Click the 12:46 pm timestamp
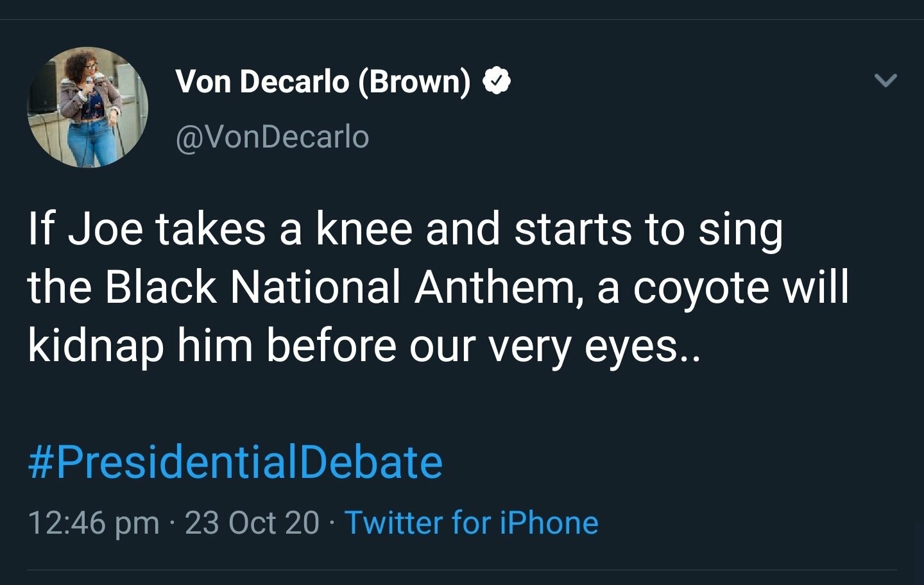Image resolution: width=924 pixels, height=585 pixels. click(93, 522)
